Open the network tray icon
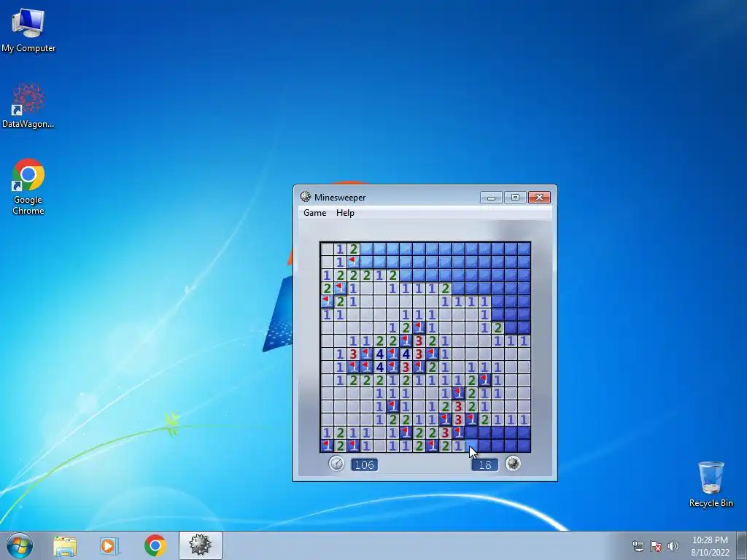This screenshot has width=747, height=560. point(638,546)
